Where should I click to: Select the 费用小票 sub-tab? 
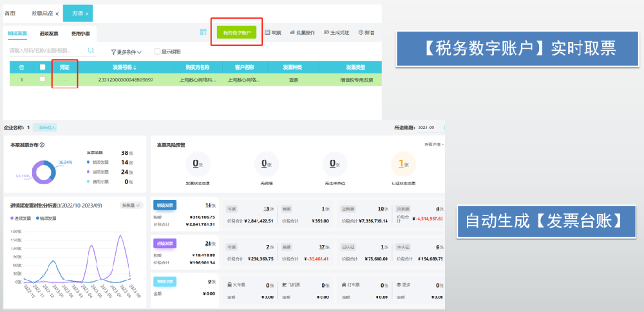tap(80, 34)
